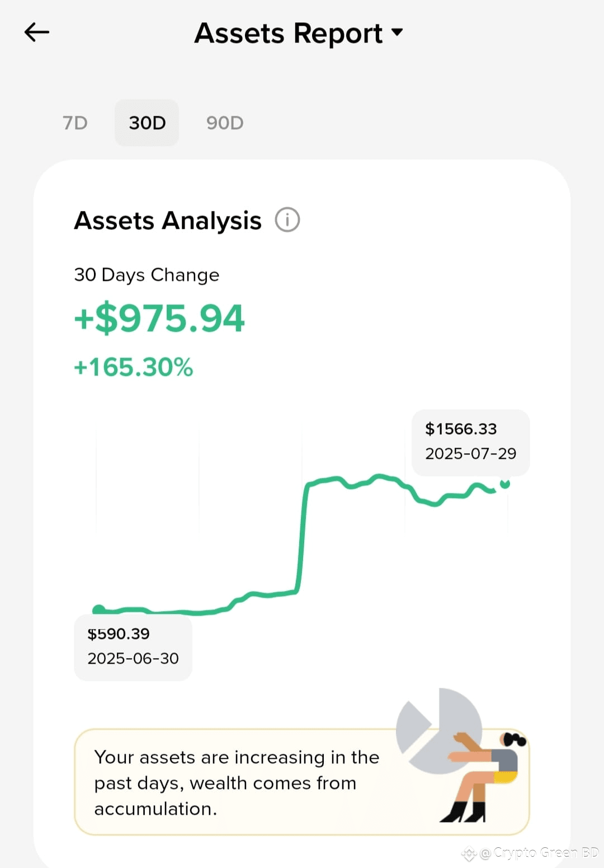Tap the chart start point dot
The height and width of the screenshot is (868, 604).
99,609
